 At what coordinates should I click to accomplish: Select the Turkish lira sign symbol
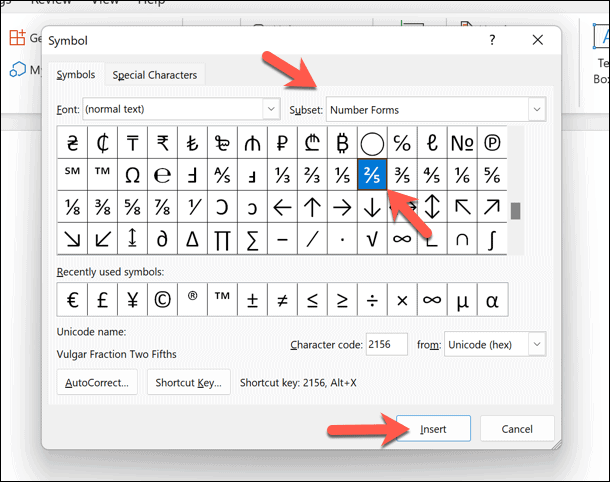point(192,142)
